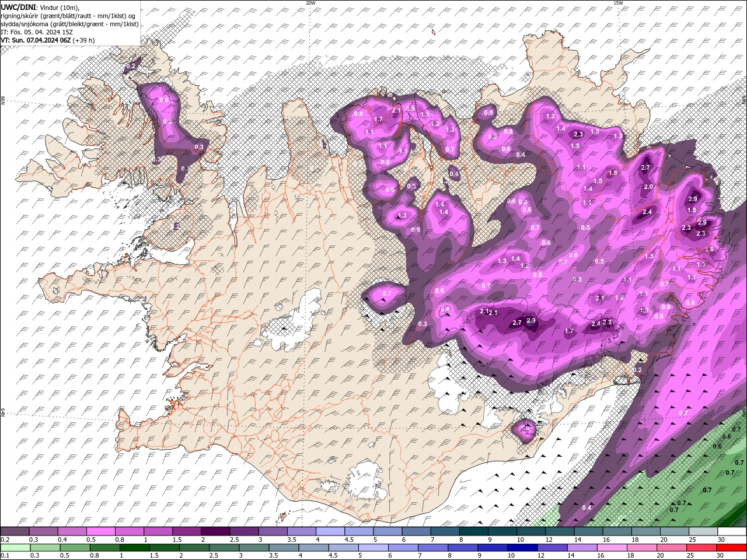Pick the upper legend swatch for 0.4–0.5

tap(72, 531)
